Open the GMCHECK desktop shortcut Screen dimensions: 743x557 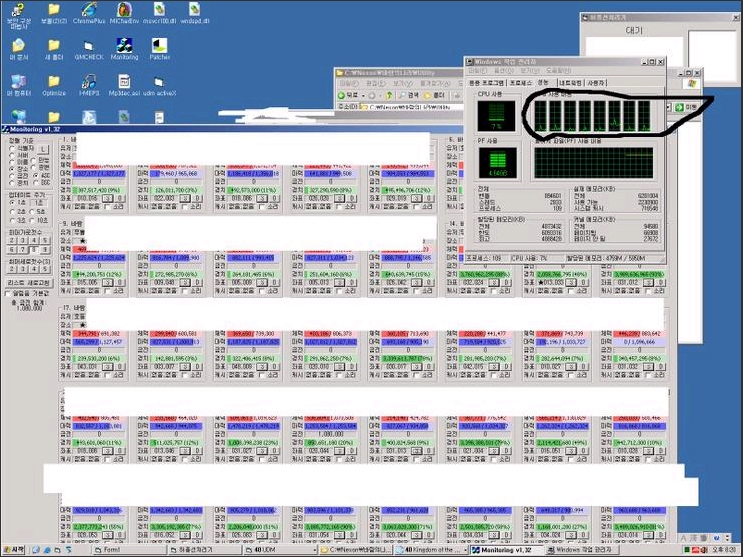click(89, 46)
